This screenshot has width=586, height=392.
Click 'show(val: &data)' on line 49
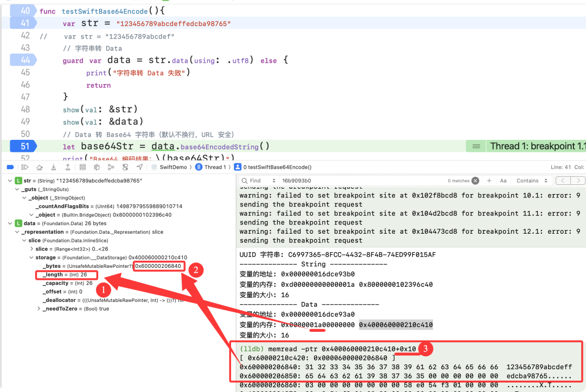point(103,121)
